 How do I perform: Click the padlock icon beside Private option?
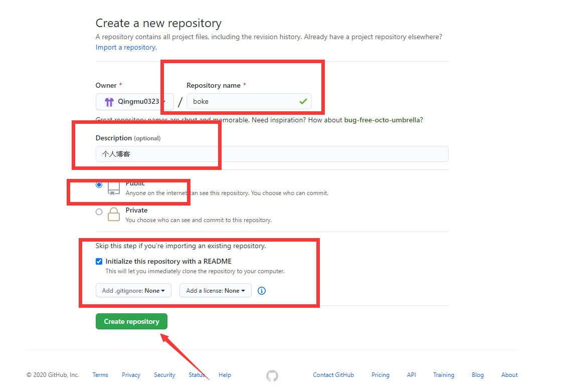113,215
